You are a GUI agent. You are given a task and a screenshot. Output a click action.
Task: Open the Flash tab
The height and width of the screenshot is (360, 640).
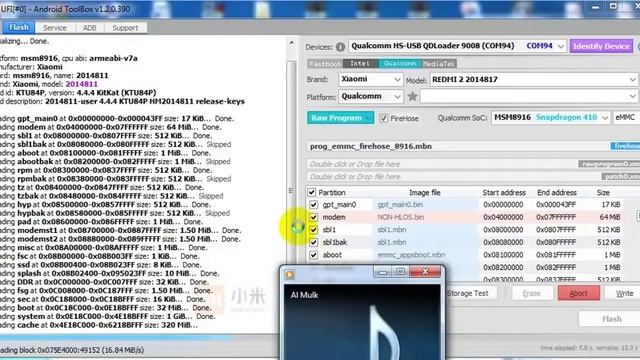19,27
